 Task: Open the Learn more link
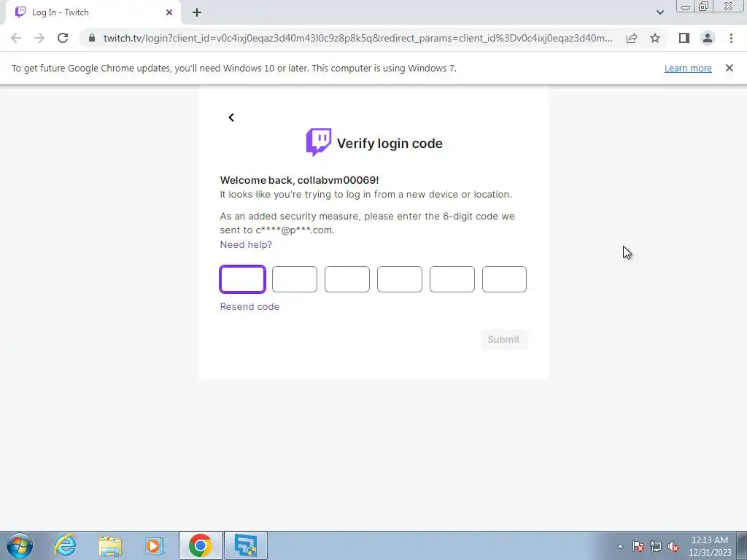click(x=688, y=68)
